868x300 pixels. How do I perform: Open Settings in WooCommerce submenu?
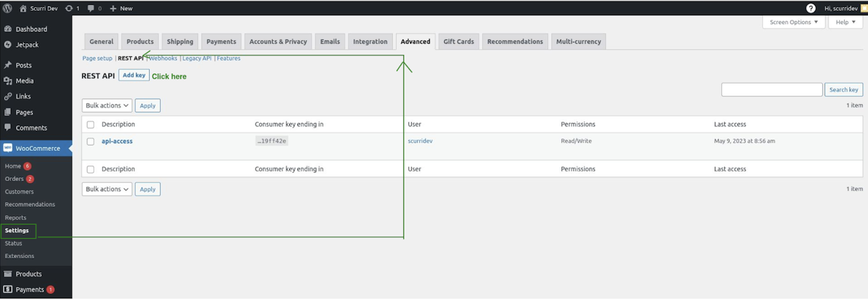point(18,231)
